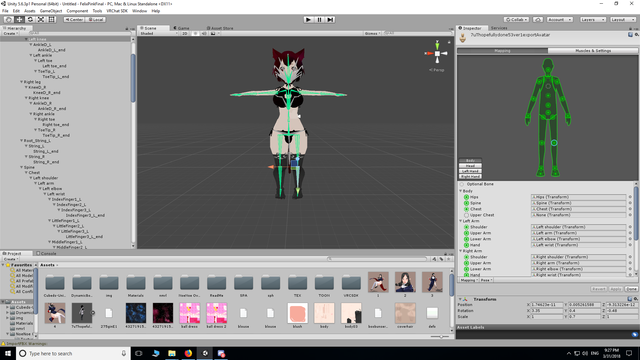Select Left Arm Hand bone marker

click(x=466, y=245)
